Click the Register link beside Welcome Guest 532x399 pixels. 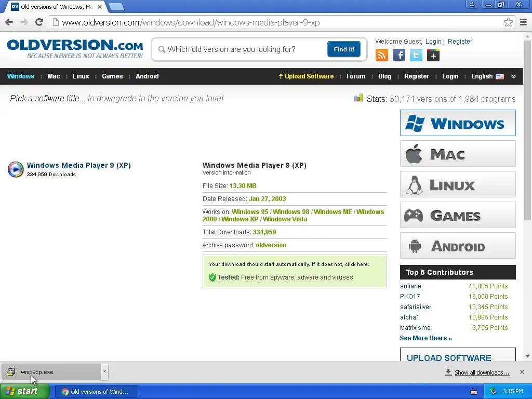tap(460, 42)
